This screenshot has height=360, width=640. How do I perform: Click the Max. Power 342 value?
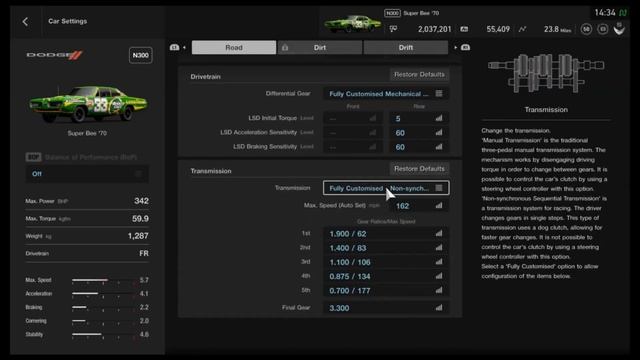click(x=141, y=201)
